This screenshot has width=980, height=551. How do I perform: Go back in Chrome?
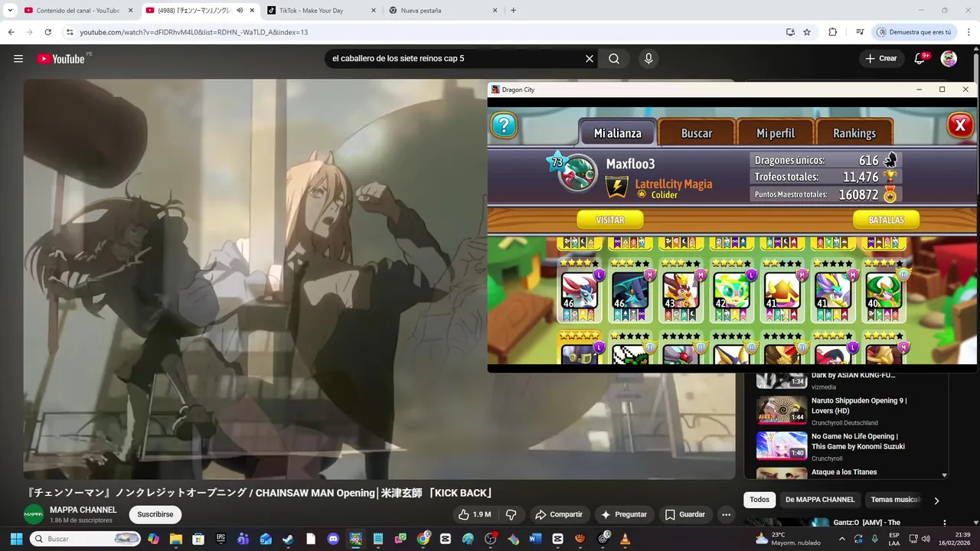[11, 32]
